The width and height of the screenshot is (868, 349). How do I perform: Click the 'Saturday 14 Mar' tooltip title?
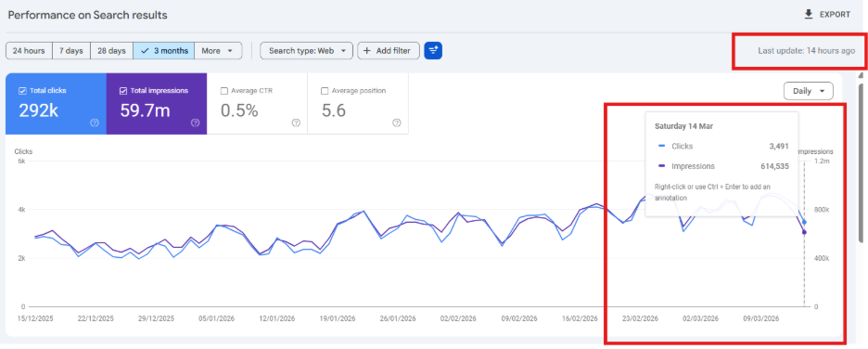coord(683,125)
